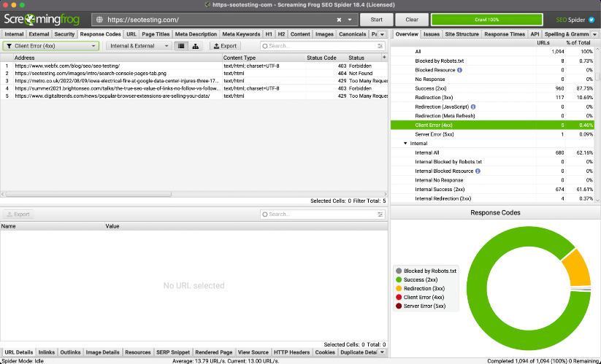This screenshot has height=364, width=601.
Task: Open search options icon in upper search box
Action: coord(266,46)
